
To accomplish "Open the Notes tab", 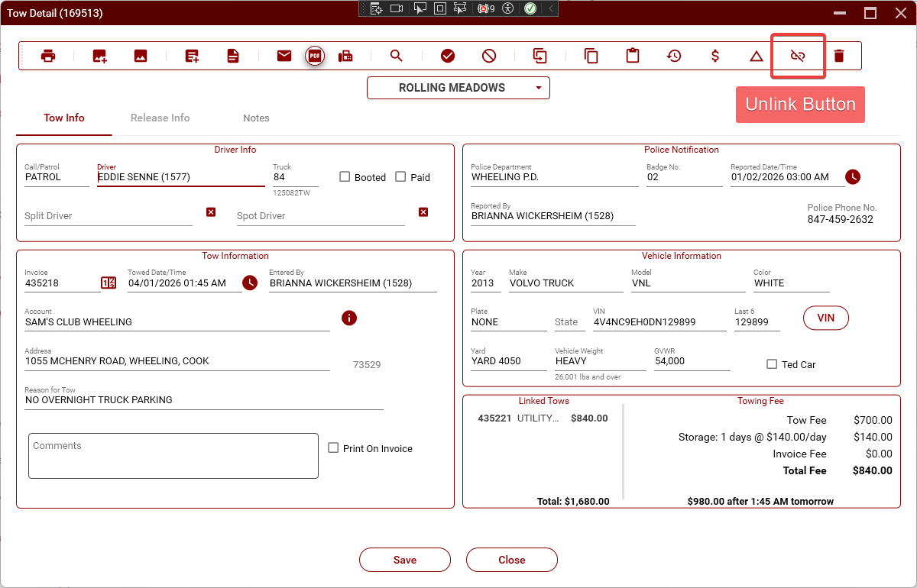I will pyautogui.click(x=256, y=118).
